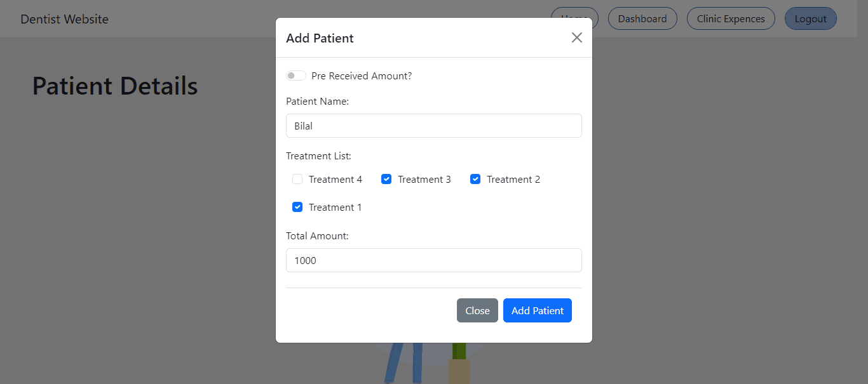Select the Logout nav button

coord(811,18)
